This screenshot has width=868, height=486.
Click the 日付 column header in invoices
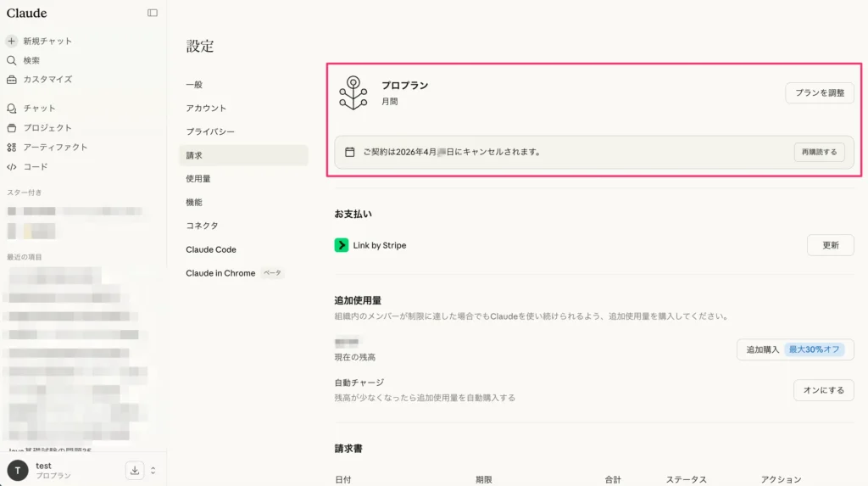coord(342,479)
